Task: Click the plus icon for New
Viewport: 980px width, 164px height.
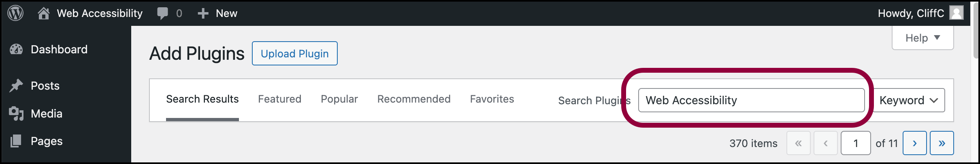Action: coord(203,14)
